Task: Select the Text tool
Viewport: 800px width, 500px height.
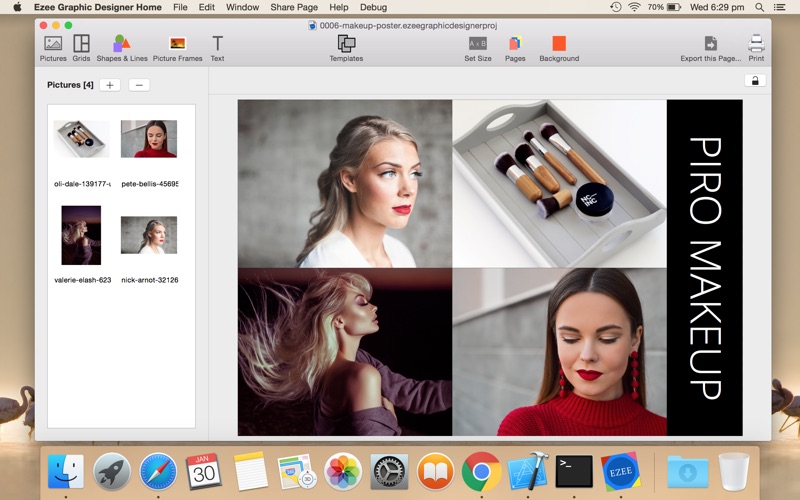Action: tap(217, 48)
